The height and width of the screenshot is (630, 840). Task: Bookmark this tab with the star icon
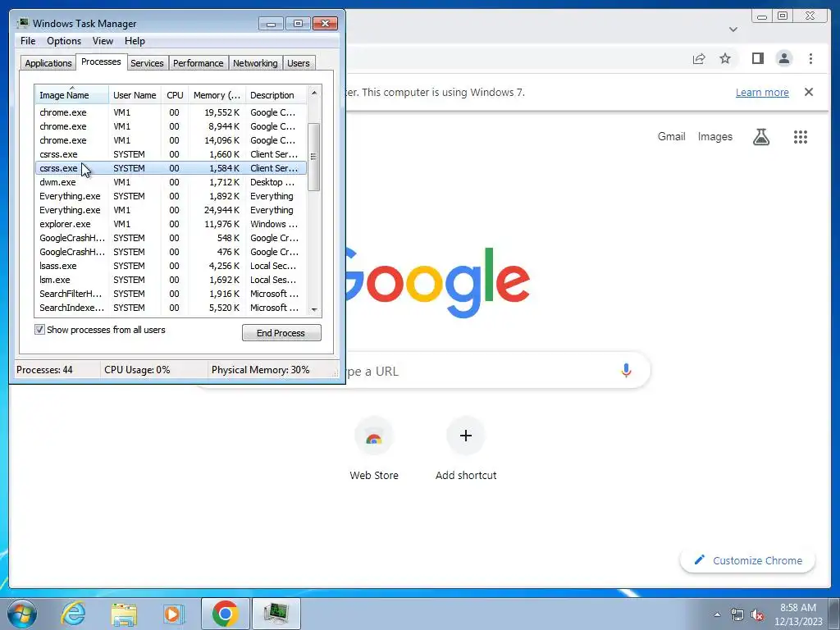[725, 58]
